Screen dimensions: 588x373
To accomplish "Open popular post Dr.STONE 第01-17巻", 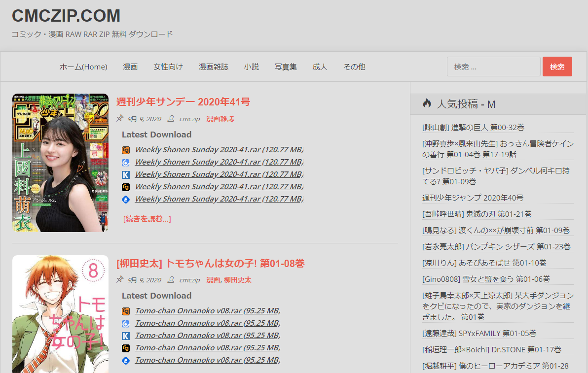I will [492, 349].
